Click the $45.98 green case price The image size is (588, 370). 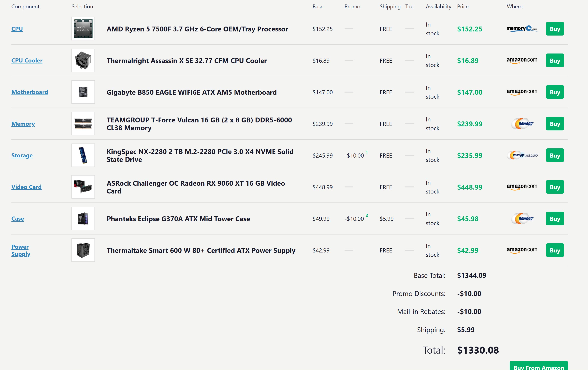pos(468,219)
